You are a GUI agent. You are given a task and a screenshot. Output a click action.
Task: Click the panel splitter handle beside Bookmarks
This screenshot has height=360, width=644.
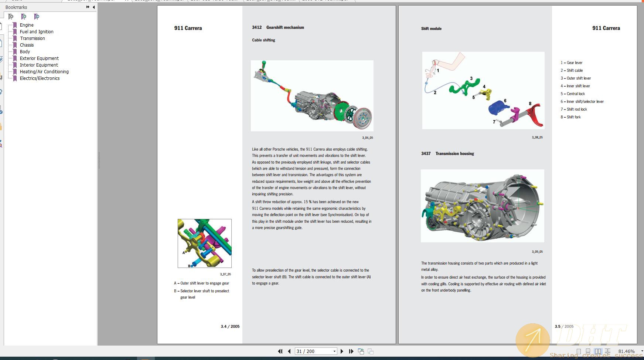click(99, 161)
